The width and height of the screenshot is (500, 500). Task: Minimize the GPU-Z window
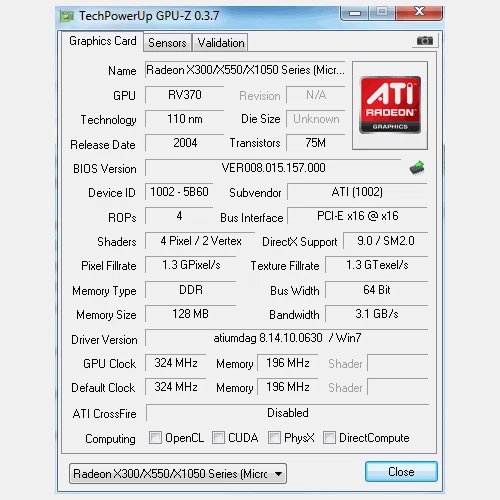tap(355, 13)
